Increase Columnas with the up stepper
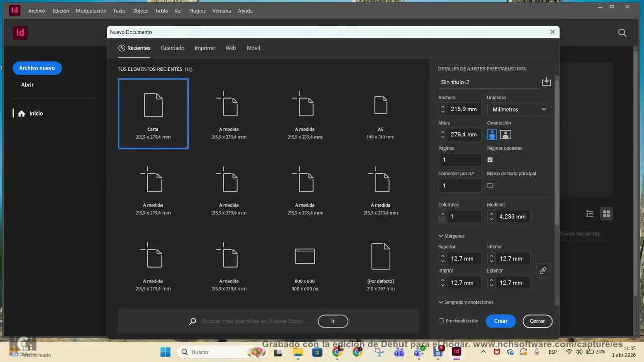This screenshot has width=644, height=362. [x=443, y=214]
